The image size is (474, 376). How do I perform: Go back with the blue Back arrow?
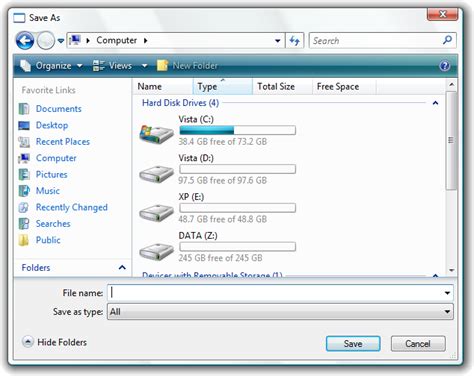(25, 41)
